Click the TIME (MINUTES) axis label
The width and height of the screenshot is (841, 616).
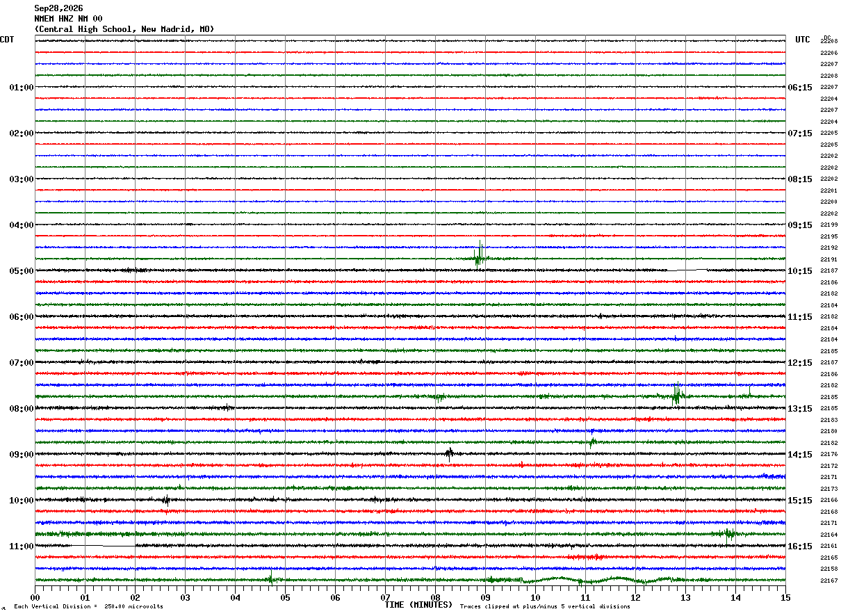pyautogui.click(x=418, y=605)
